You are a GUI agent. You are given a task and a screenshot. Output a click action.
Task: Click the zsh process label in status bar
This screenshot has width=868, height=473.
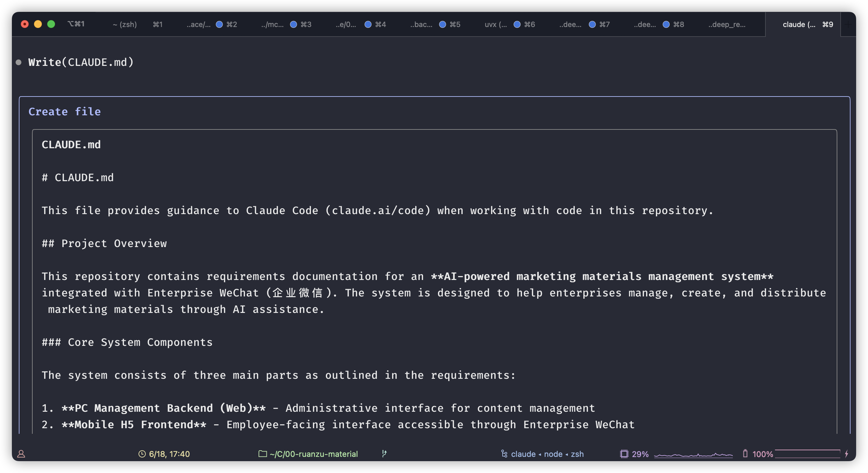pos(577,454)
